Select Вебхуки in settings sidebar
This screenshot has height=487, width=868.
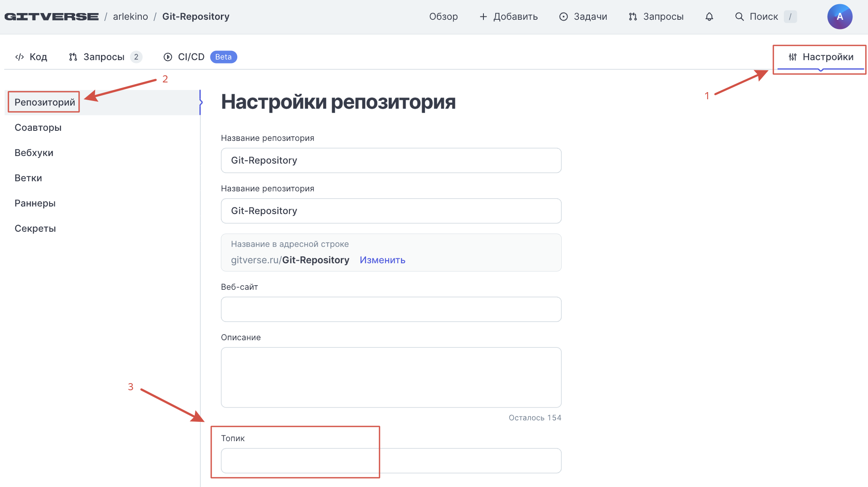pos(102,153)
